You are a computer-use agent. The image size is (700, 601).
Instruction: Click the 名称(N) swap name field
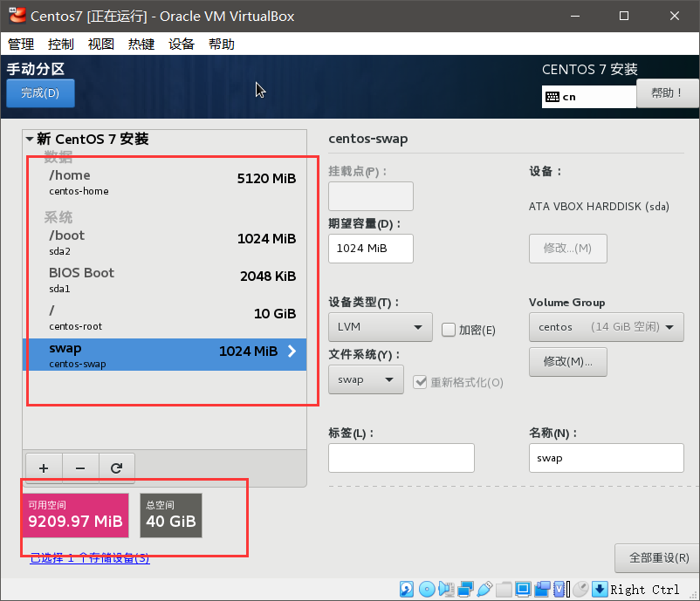[607, 458]
